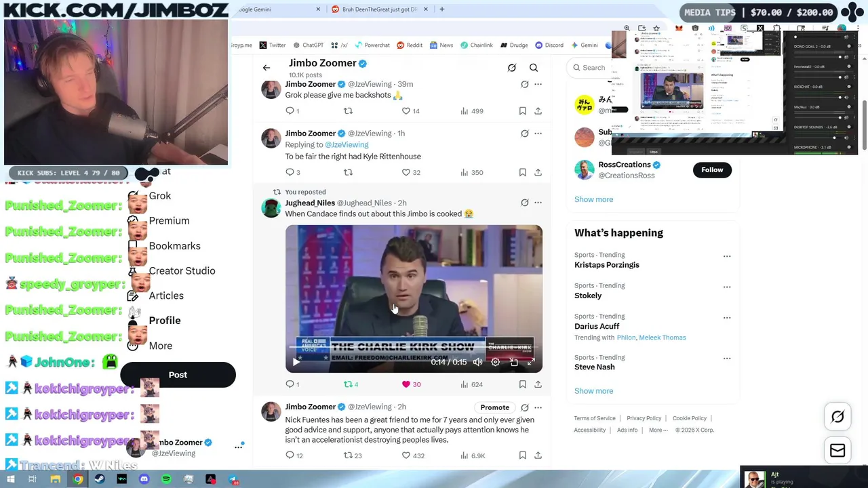
Task: Open the more menu on the Kyle Rittenhouse post
Action: [538, 134]
